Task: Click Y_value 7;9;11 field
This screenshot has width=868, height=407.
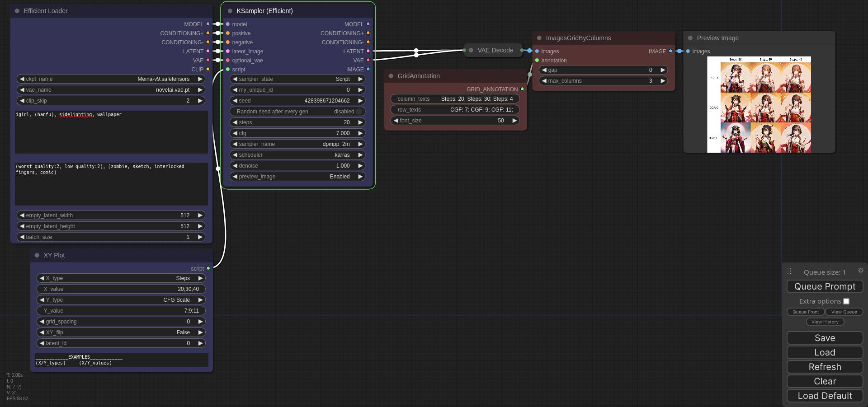Action: (x=121, y=311)
